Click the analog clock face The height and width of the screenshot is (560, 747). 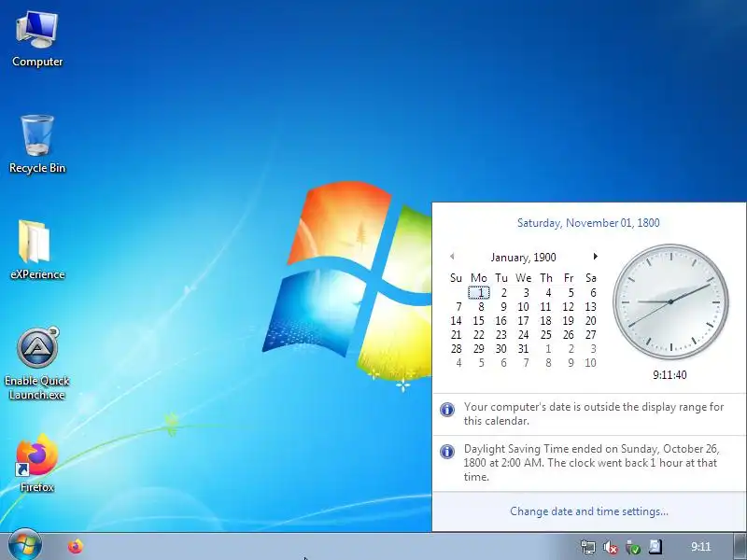tap(670, 301)
